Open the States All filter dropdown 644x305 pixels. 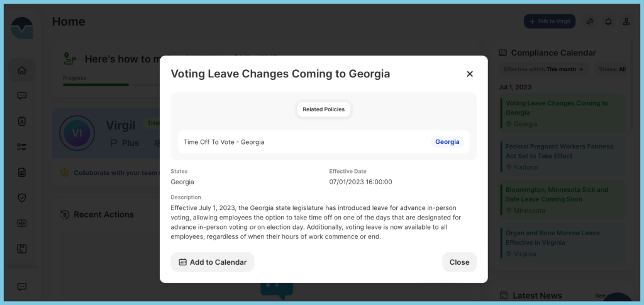611,69
